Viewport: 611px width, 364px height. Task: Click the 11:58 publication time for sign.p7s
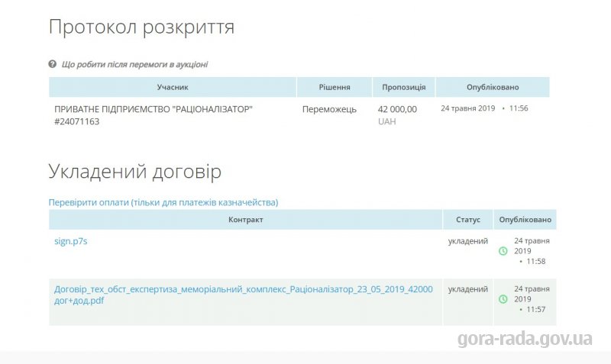[536, 261]
